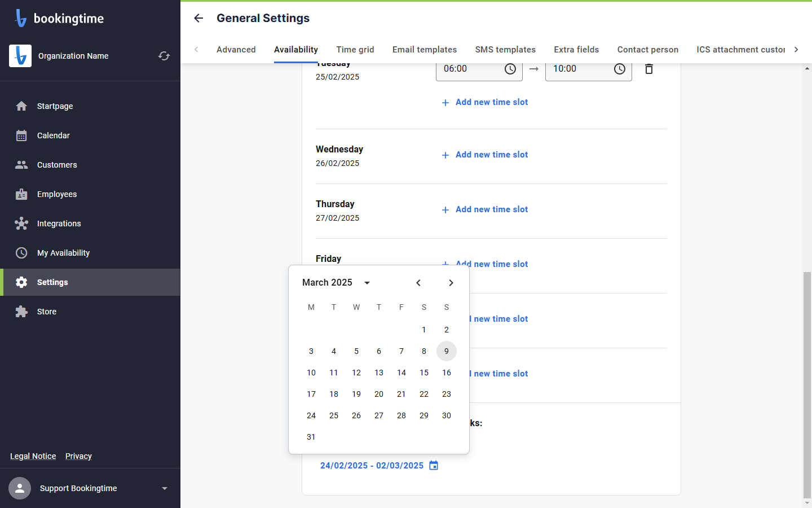Open time picker clock for 10:00 end
The image size is (812, 508).
(x=620, y=69)
